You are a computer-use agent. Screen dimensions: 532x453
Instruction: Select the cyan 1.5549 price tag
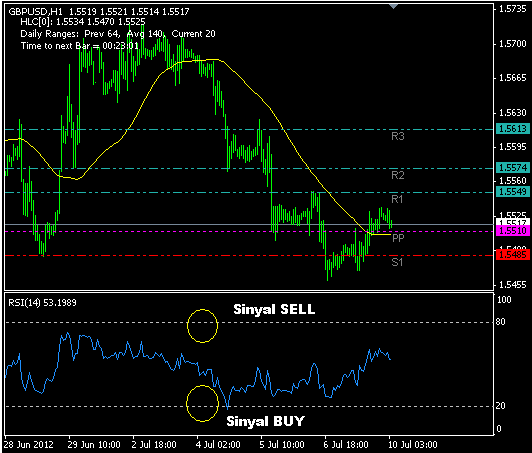pos(513,192)
